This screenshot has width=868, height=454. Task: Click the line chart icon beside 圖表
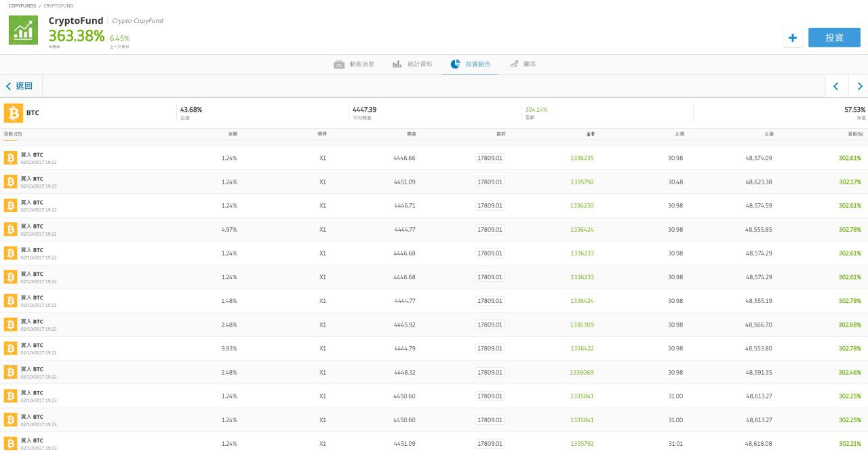(514, 64)
